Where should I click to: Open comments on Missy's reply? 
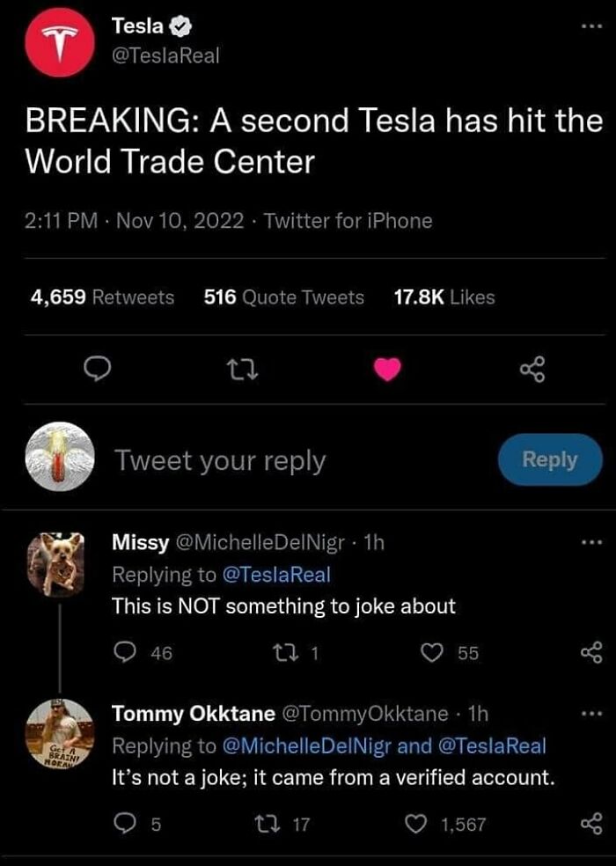(124, 653)
